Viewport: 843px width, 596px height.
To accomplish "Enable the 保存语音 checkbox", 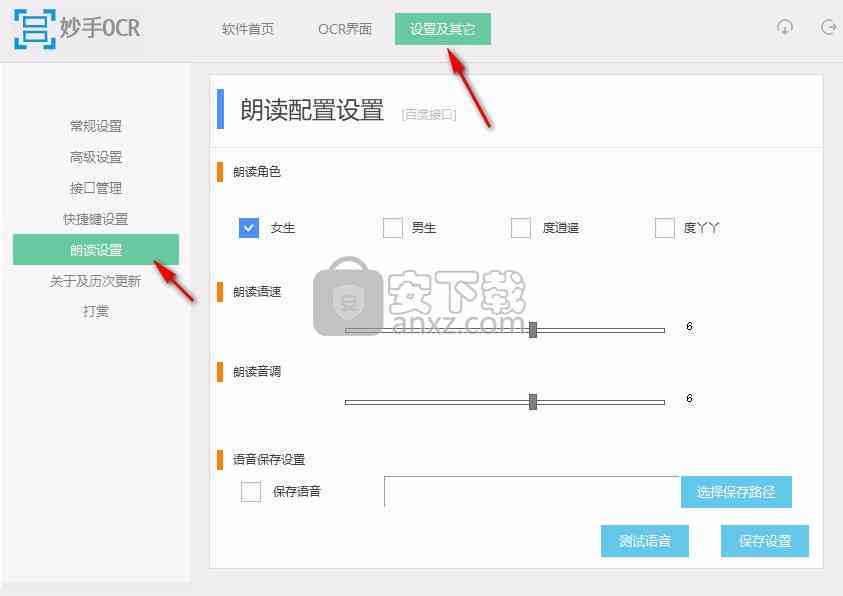I will coord(251,492).
